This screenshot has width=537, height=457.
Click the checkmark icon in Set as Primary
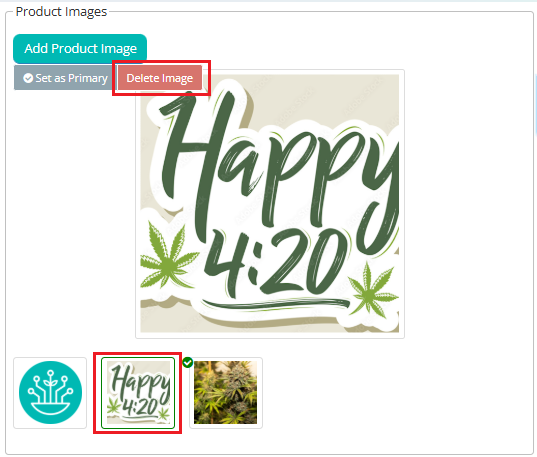click(x=28, y=78)
